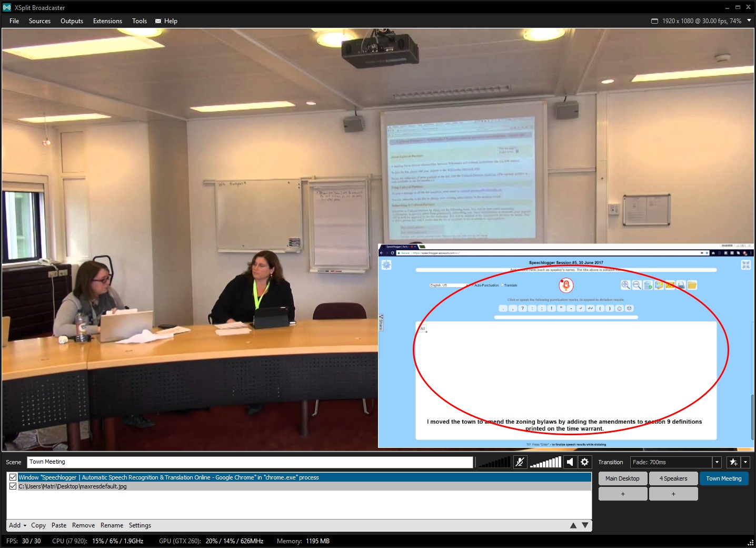Insert question mark punctuation in Speechlogger

[522, 308]
